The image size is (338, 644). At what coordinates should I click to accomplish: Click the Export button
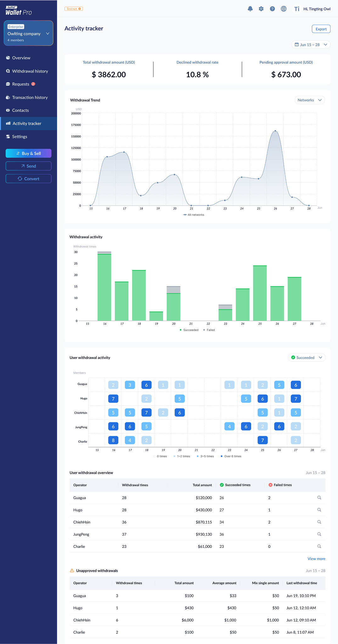(321, 29)
